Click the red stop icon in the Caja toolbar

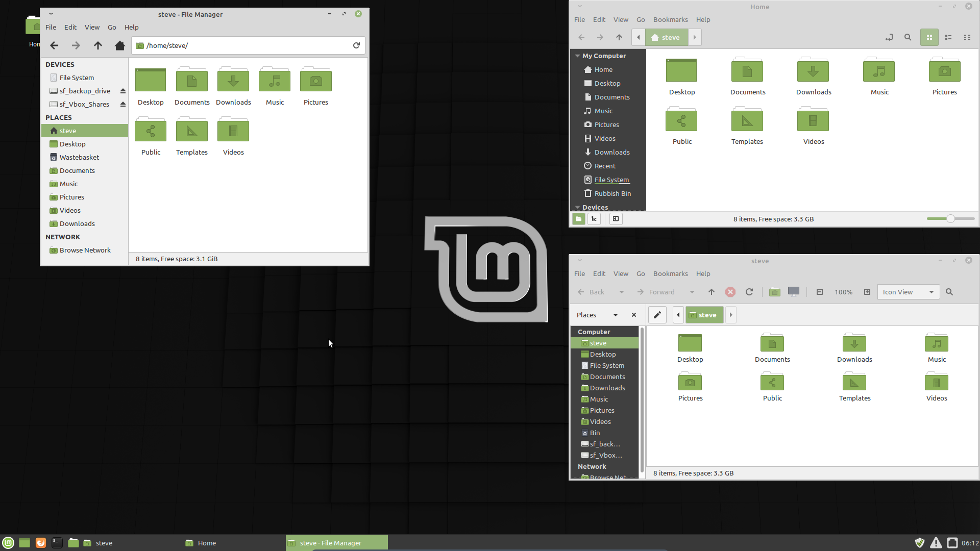tap(730, 292)
